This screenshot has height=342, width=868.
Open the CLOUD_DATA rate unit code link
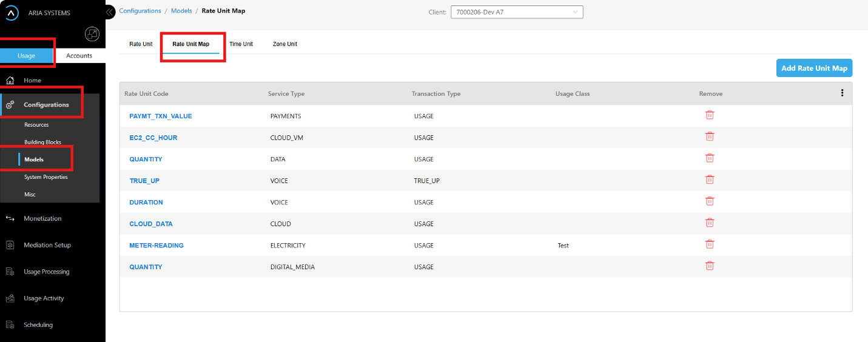click(x=151, y=224)
